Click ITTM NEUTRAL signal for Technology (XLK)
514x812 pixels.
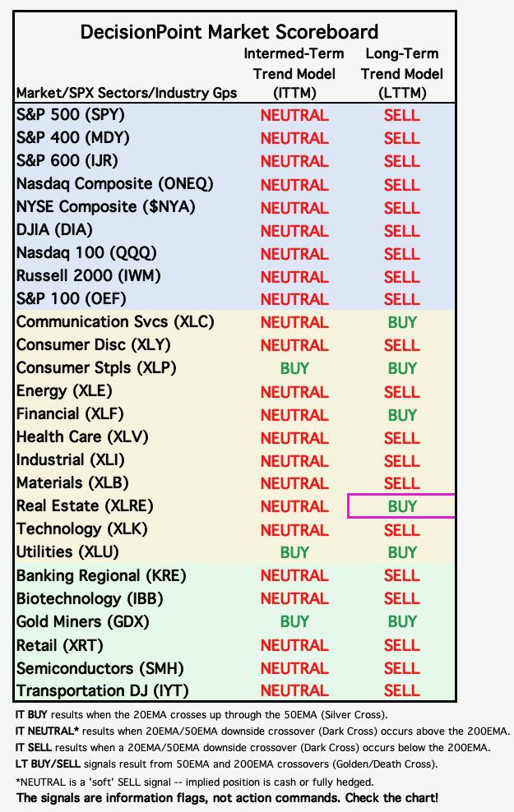[x=294, y=530]
